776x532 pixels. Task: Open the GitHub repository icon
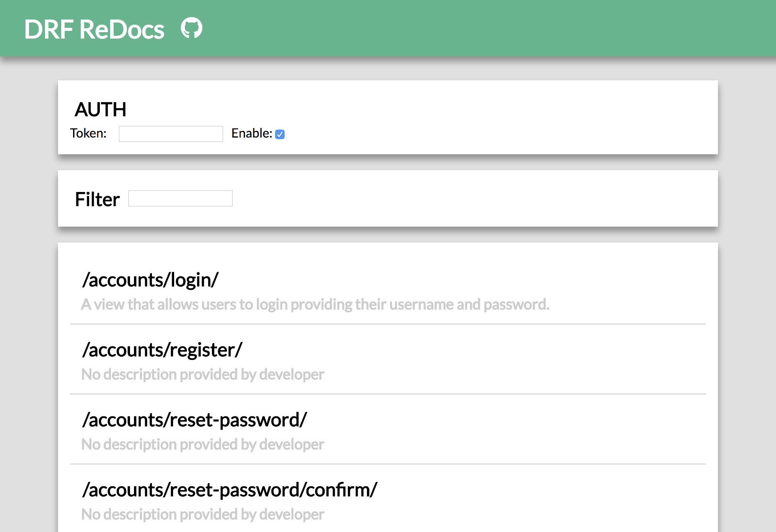pos(192,28)
